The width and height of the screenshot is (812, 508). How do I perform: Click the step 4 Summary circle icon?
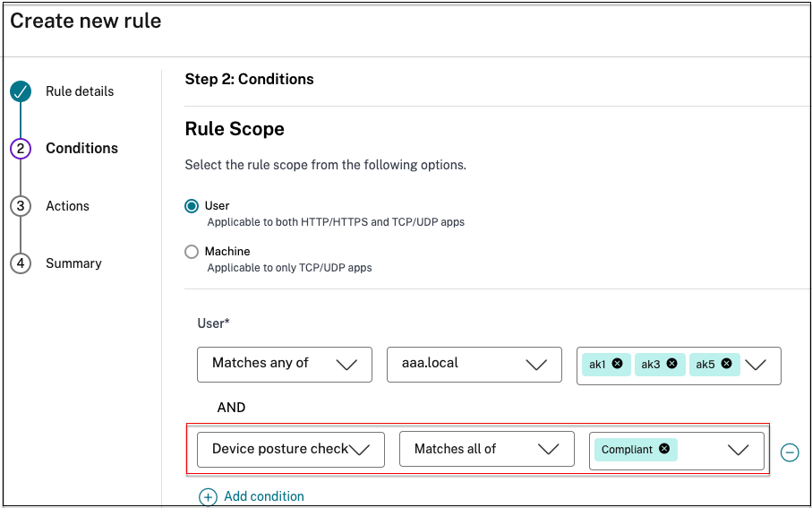21,263
